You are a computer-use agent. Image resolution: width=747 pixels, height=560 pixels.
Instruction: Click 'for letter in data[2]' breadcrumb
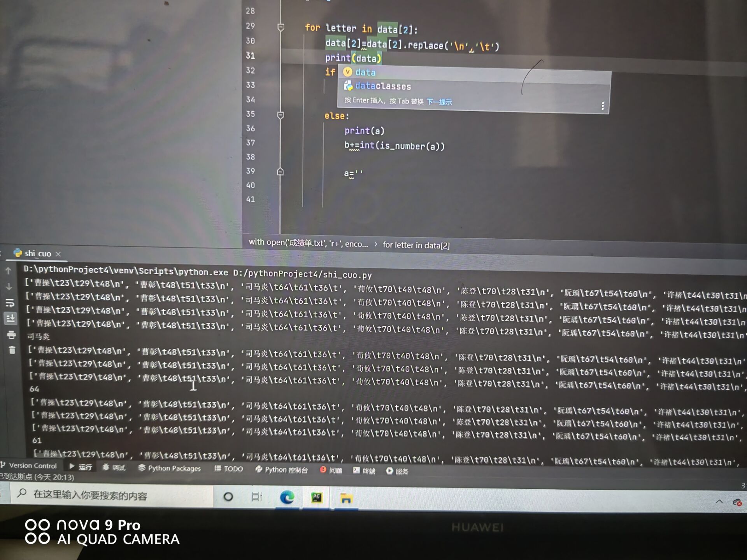[x=416, y=245]
